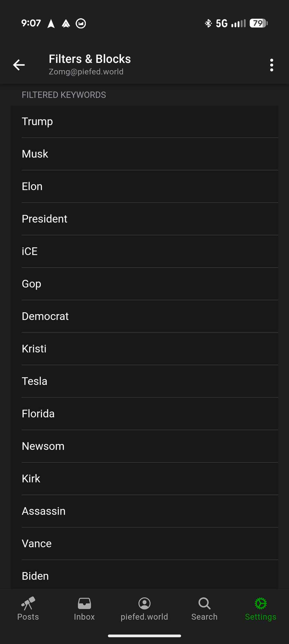
Task: Go to the Inbox tab
Action: [x=84, y=609]
